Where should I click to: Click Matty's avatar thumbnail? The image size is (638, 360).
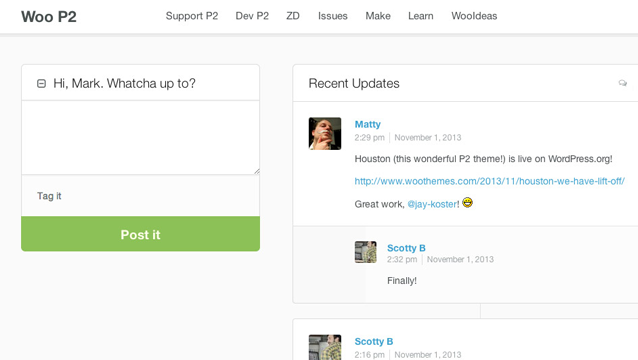pyautogui.click(x=325, y=133)
